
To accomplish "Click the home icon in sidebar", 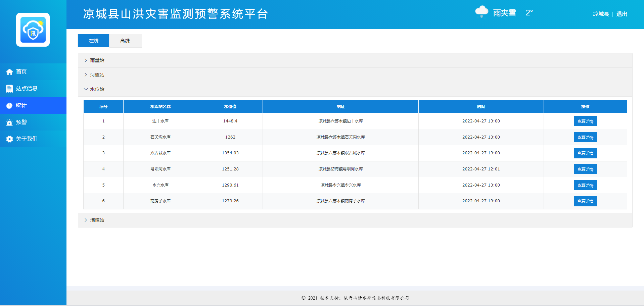I will (9, 72).
